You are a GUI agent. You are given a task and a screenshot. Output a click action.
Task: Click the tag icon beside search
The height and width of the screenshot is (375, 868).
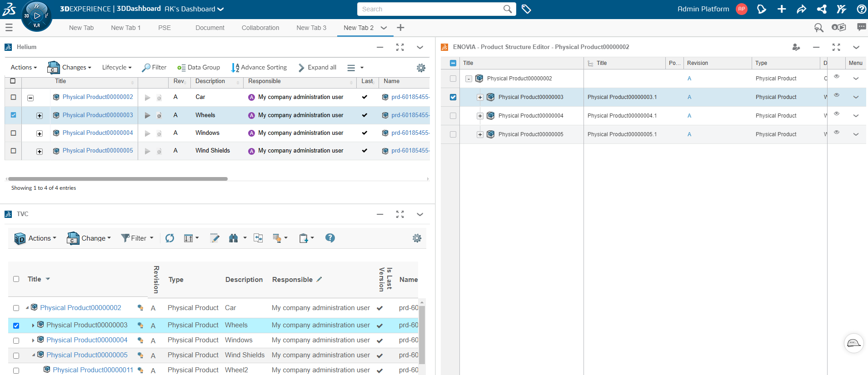526,9
